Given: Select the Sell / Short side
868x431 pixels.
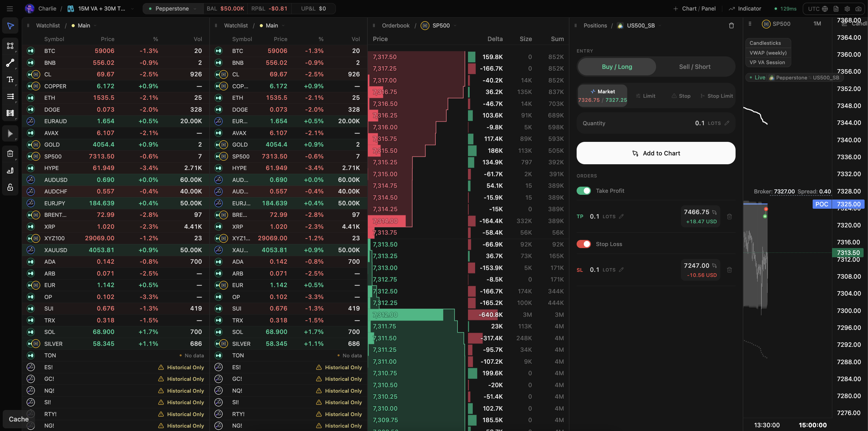Looking at the screenshot, I should [x=695, y=67].
